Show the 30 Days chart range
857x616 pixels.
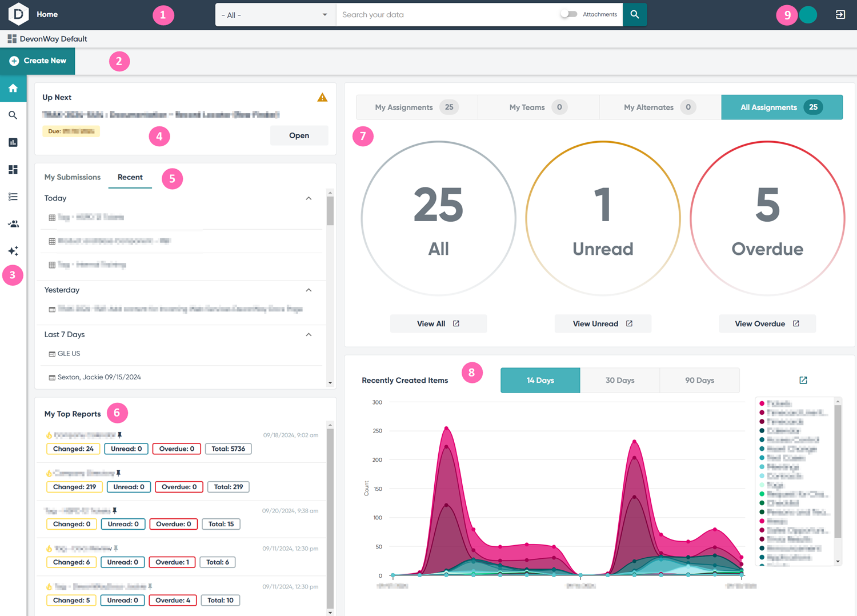pyautogui.click(x=620, y=380)
